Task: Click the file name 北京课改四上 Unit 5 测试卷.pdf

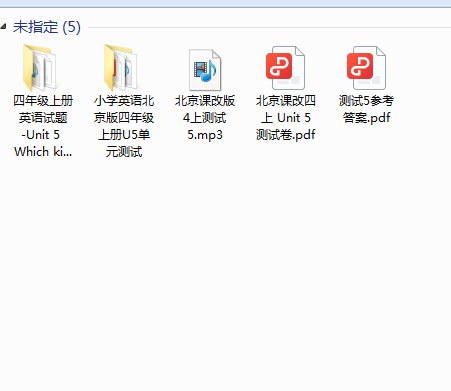Action: pyautogui.click(x=286, y=118)
